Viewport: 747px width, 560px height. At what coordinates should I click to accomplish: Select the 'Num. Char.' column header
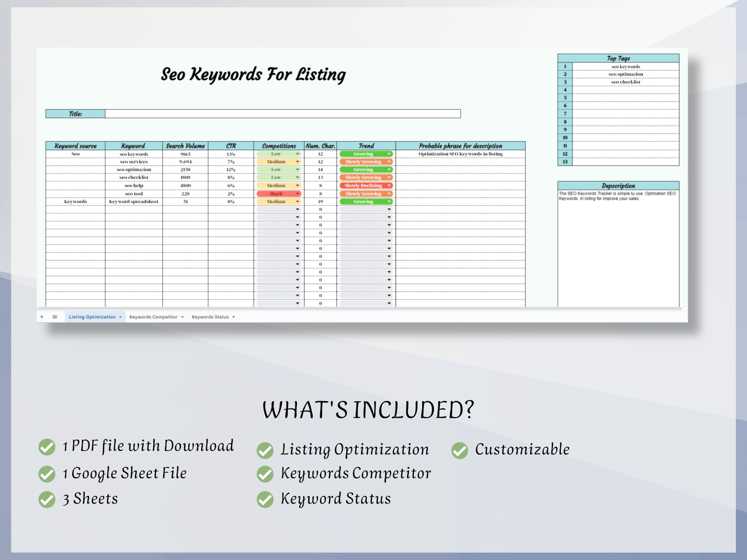[x=320, y=146]
